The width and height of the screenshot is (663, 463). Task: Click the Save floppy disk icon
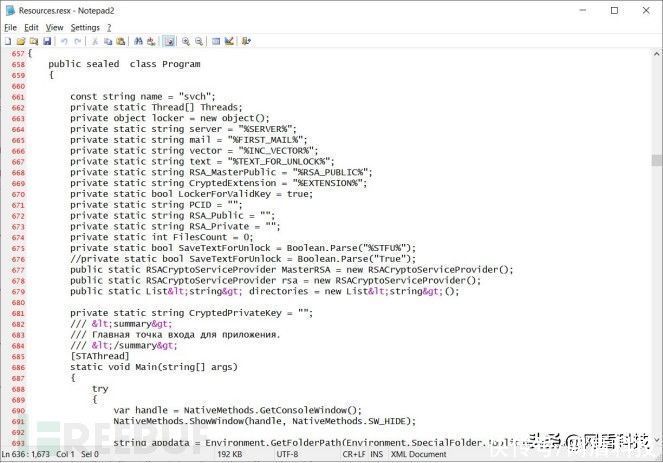[x=47, y=41]
